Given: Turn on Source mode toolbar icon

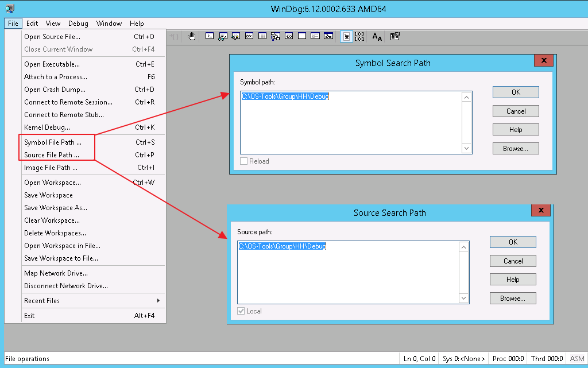Looking at the screenshot, I should click(x=346, y=36).
